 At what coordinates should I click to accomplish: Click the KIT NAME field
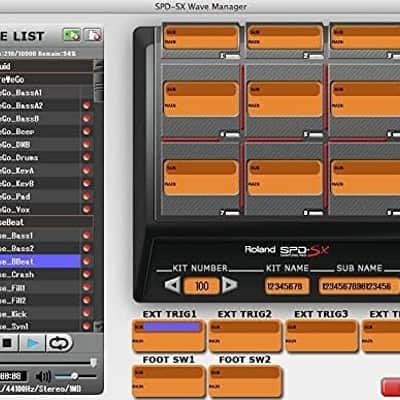[x=287, y=286]
